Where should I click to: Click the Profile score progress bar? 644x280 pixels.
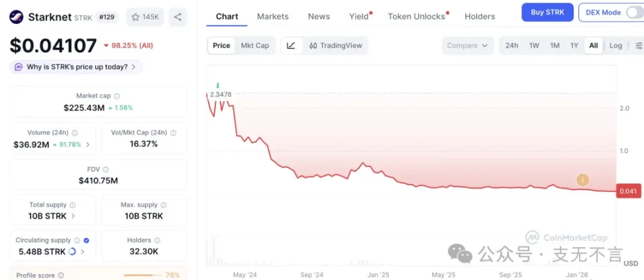pos(142,275)
